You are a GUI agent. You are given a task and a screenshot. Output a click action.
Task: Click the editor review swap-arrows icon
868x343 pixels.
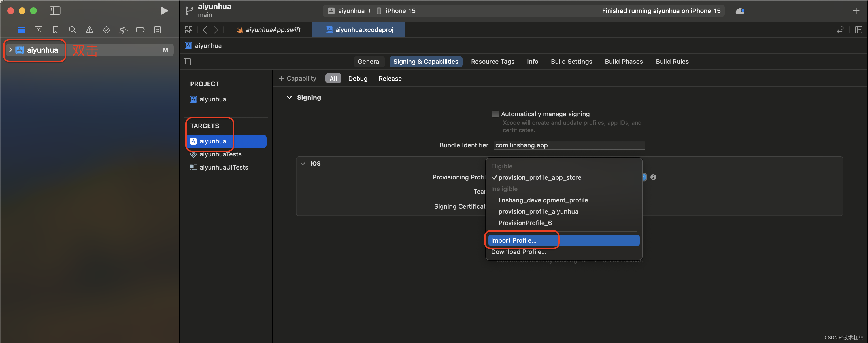[840, 30]
